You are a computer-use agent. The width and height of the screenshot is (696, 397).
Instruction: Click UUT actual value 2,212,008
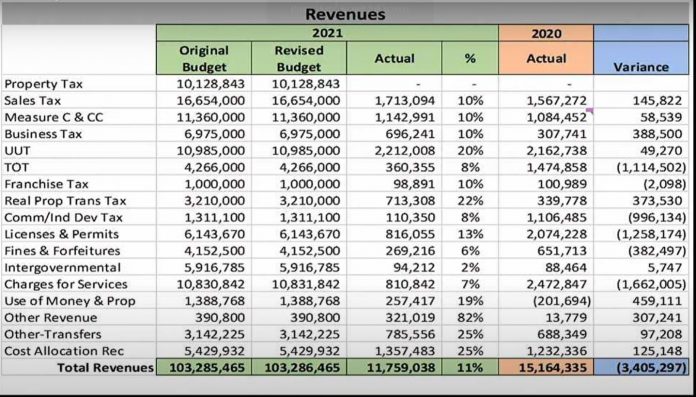pyautogui.click(x=405, y=151)
